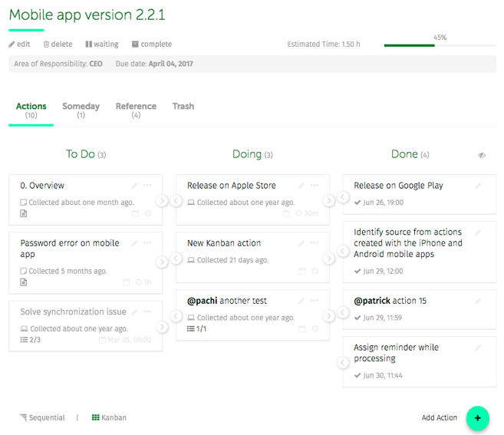The width and height of the screenshot is (504, 435).
Task: Edit 'Password error on mobile app' card
Action: 134,243
